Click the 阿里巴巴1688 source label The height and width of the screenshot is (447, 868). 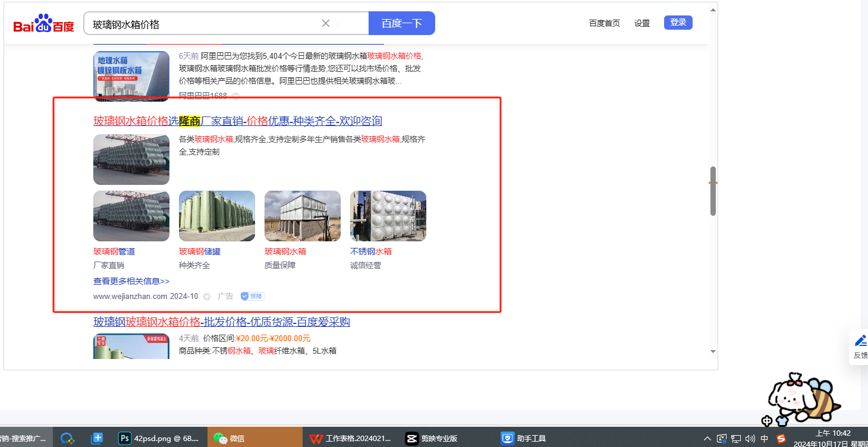(x=203, y=96)
